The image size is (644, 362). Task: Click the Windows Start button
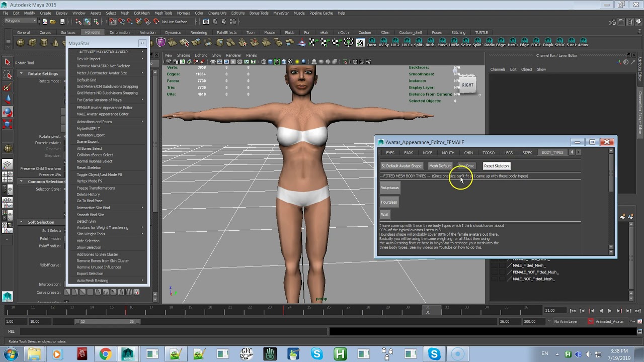pos(10,354)
